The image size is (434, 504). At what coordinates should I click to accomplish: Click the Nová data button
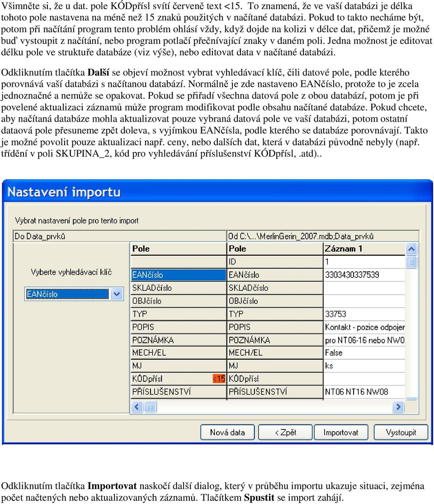[227, 432]
